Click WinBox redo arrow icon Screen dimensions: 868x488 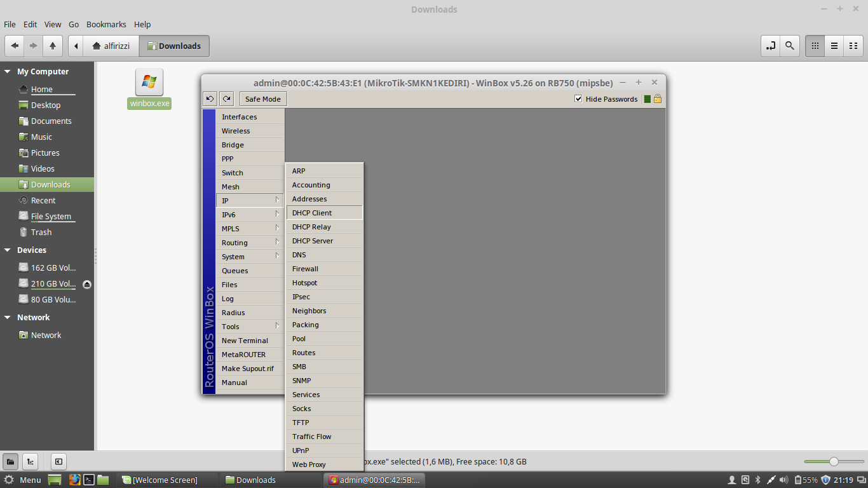click(227, 98)
